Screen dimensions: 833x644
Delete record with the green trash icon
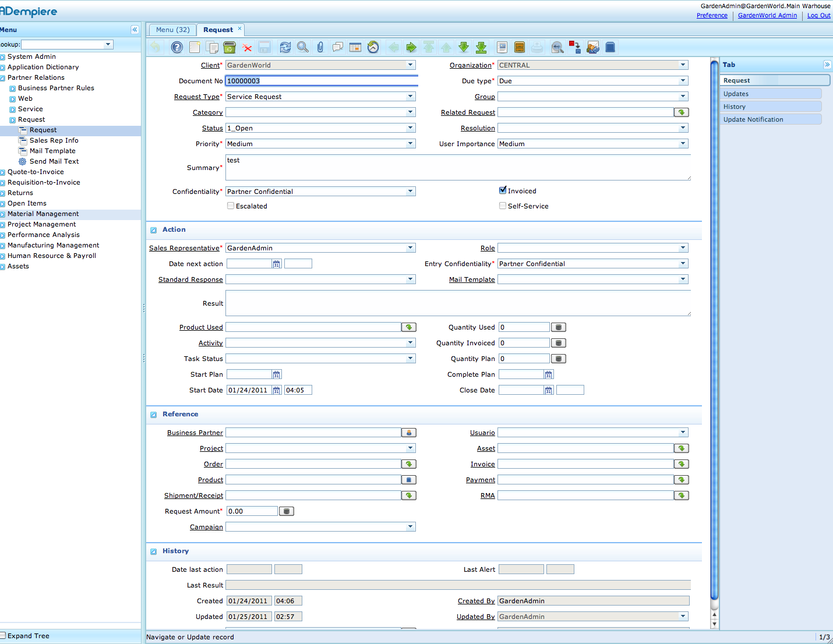pyautogui.click(x=230, y=47)
